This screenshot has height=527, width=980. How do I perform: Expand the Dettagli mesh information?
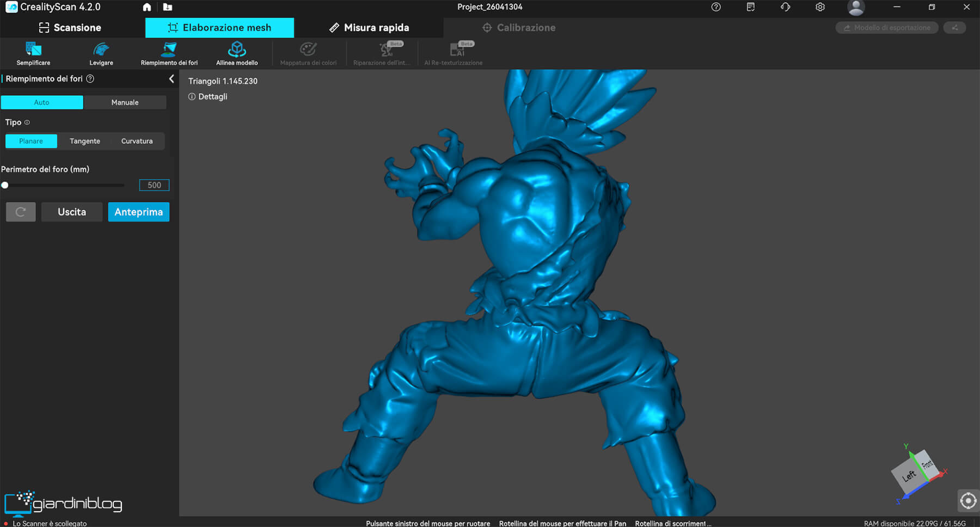[208, 96]
